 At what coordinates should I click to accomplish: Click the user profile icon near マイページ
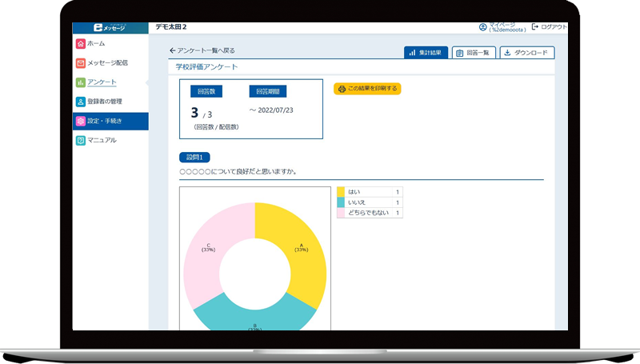point(482,27)
